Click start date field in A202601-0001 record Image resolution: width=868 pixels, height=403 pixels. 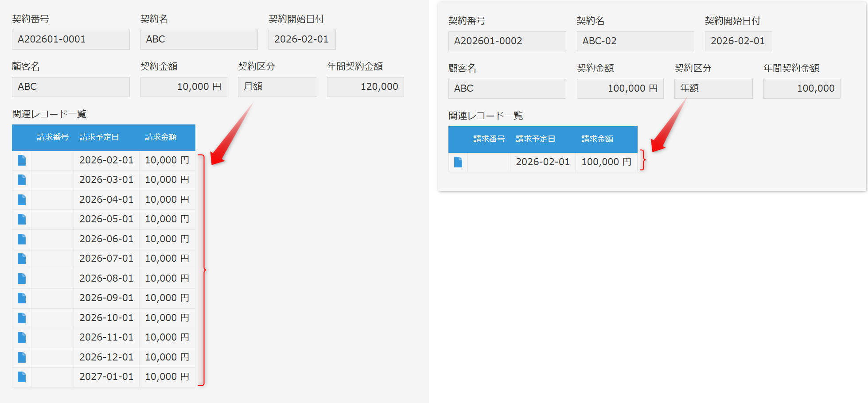point(302,39)
